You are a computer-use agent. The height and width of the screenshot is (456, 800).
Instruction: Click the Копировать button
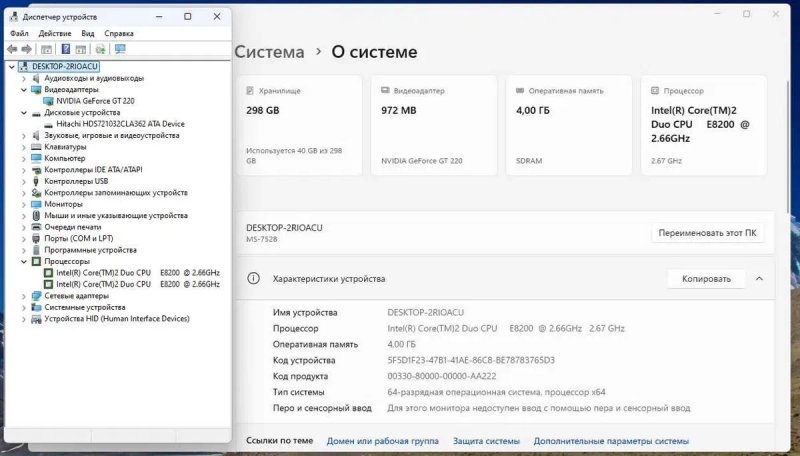(706, 279)
